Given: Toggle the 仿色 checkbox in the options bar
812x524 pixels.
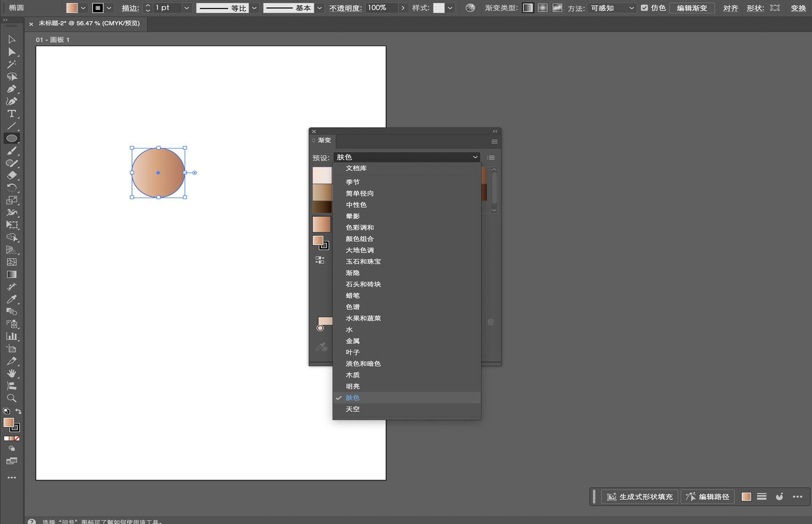Looking at the screenshot, I should 645,8.
